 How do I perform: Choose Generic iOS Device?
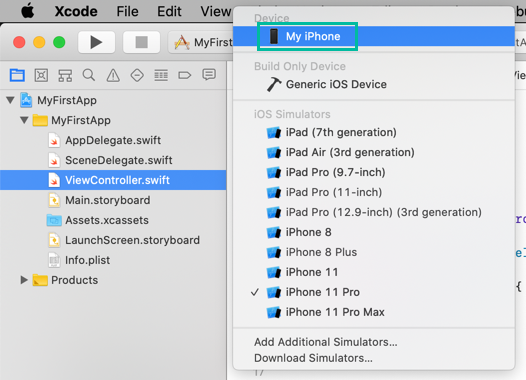pos(374,84)
